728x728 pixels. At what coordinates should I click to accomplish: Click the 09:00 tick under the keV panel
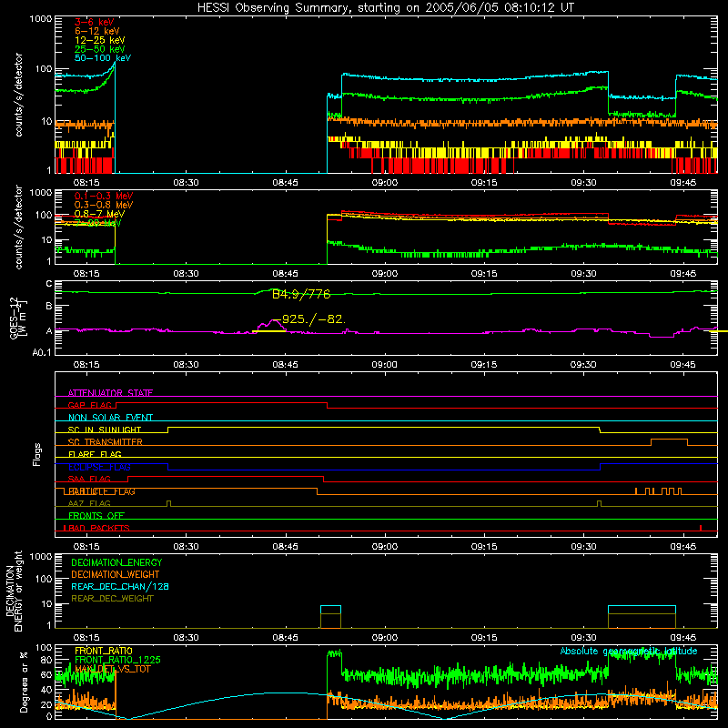pyautogui.click(x=384, y=183)
